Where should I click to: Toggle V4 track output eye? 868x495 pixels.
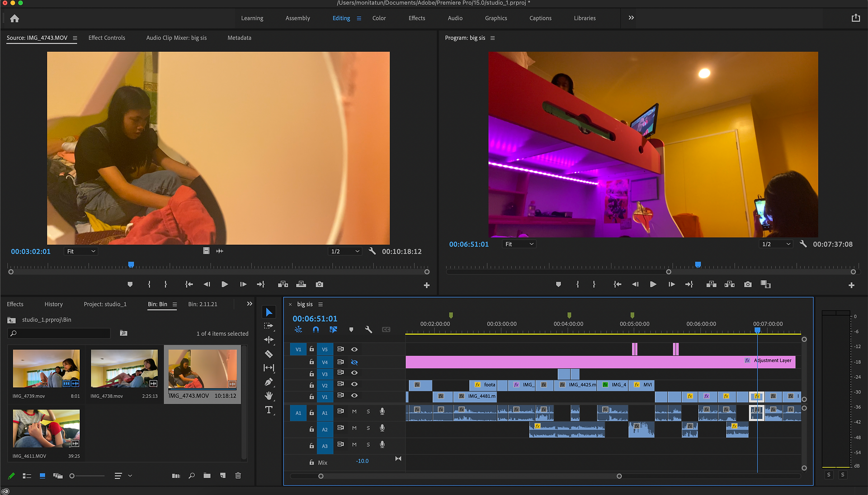pyautogui.click(x=354, y=362)
